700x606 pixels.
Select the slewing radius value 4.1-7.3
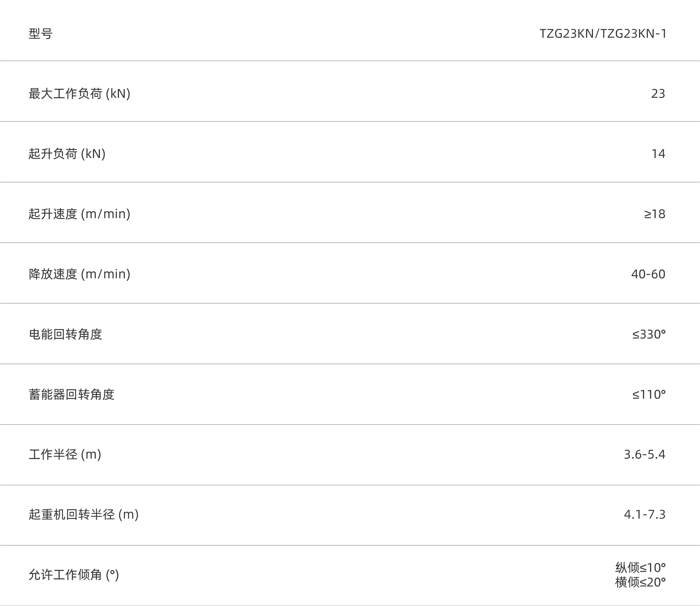(644, 515)
